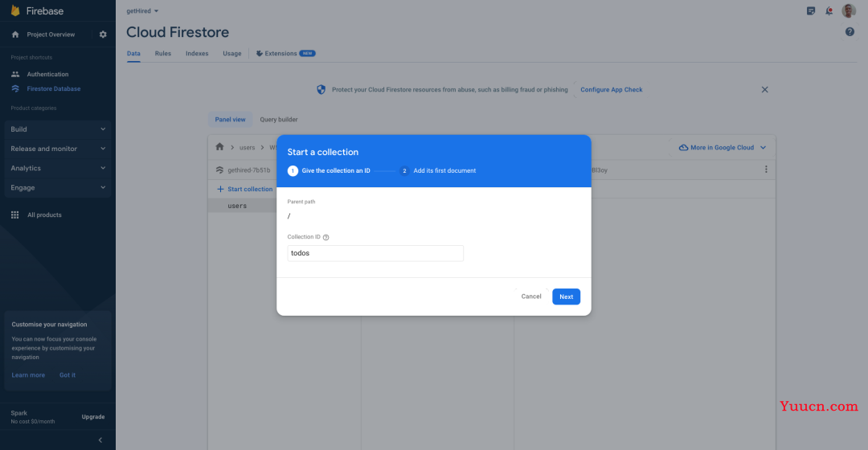Click the Spark plan label
The image size is (868, 450).
[x=18, y=413]
